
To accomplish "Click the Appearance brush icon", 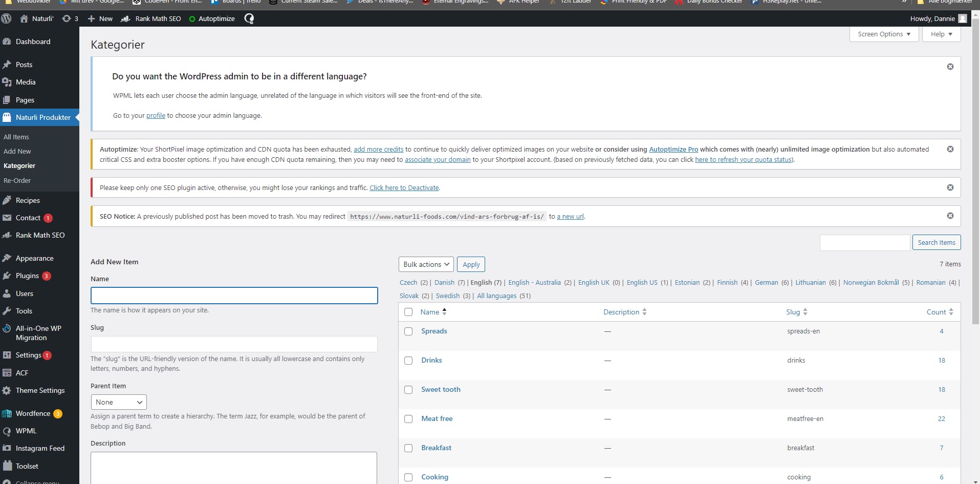I will [x=7, y=258].
